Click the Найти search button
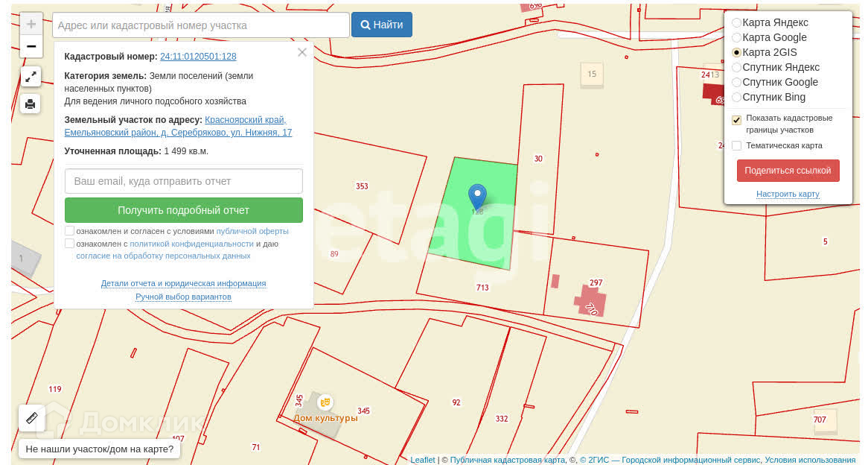This screenshot has width=868, height=465. coord(381,25)
